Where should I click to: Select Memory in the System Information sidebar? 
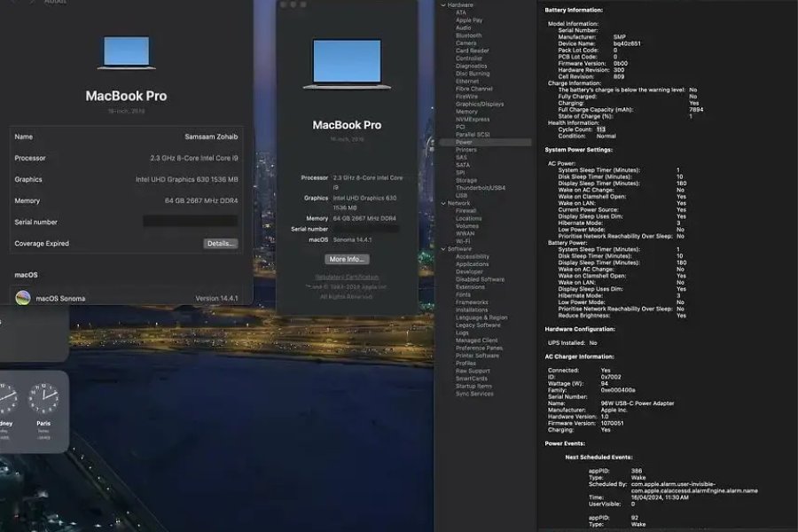point(466,112)
